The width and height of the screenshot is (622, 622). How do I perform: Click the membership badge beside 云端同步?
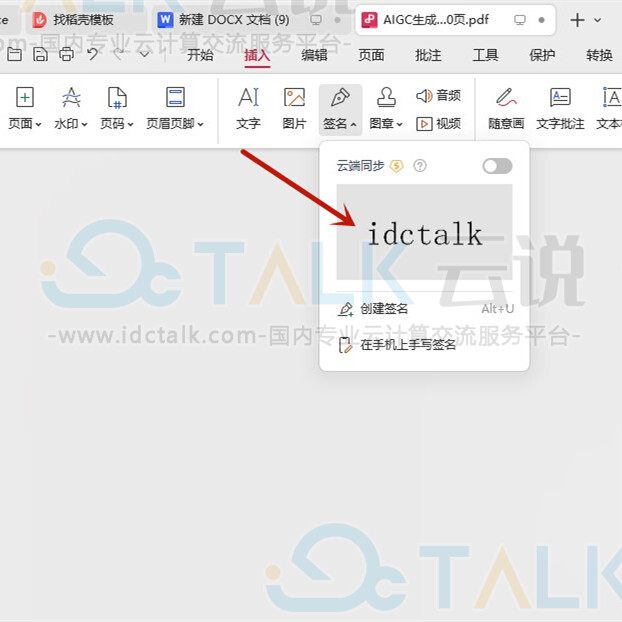pos(396,166)
